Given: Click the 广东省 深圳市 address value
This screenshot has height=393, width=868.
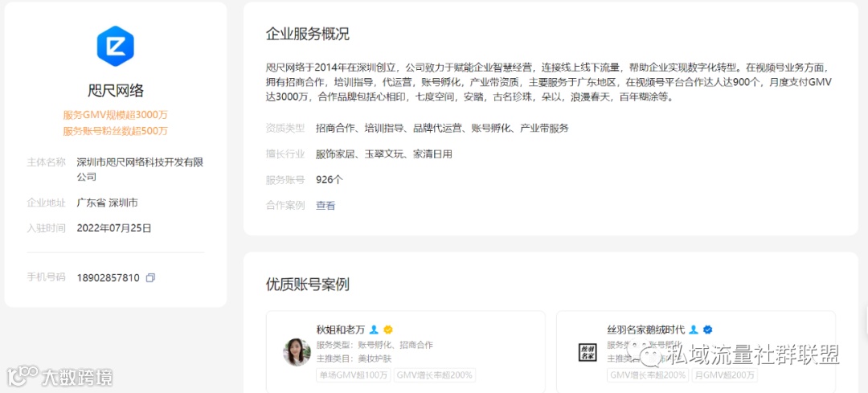Looking at the screenshot, I should coord(108,203).
